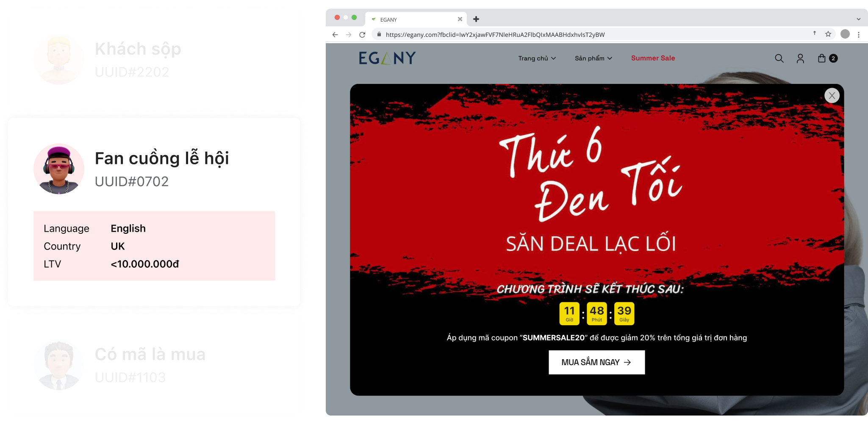Close the Black Friday sale popup
868x424 pixels.
point(832,96)
